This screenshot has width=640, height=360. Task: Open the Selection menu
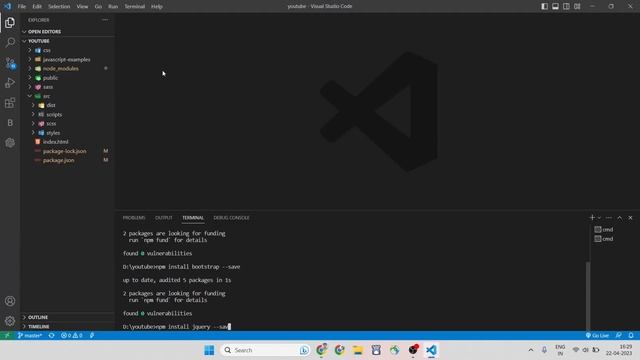(x=59, y=7)
